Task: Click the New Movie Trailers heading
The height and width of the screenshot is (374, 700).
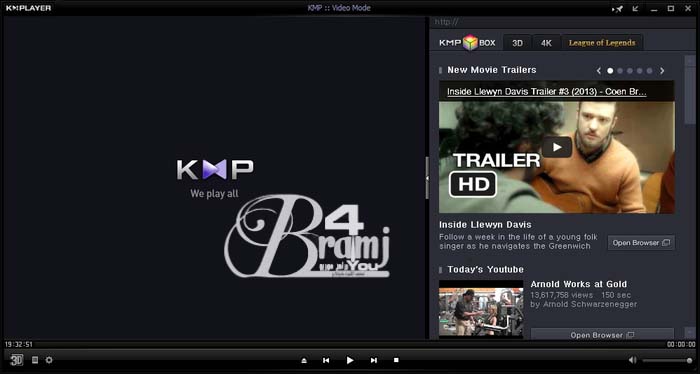Action: tap(492, 70)
